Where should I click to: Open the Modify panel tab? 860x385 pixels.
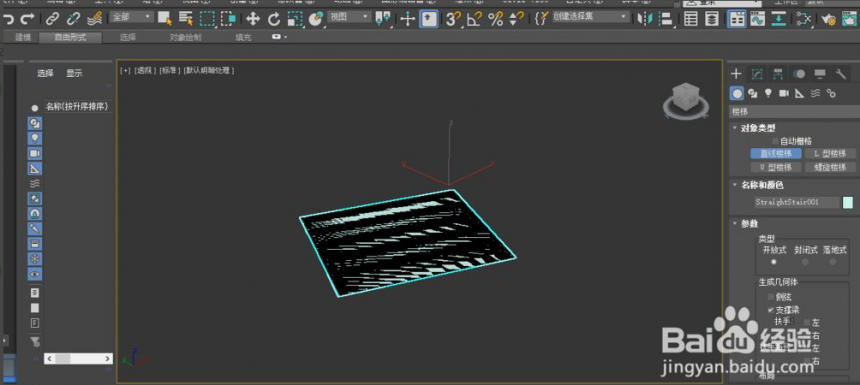757,74
